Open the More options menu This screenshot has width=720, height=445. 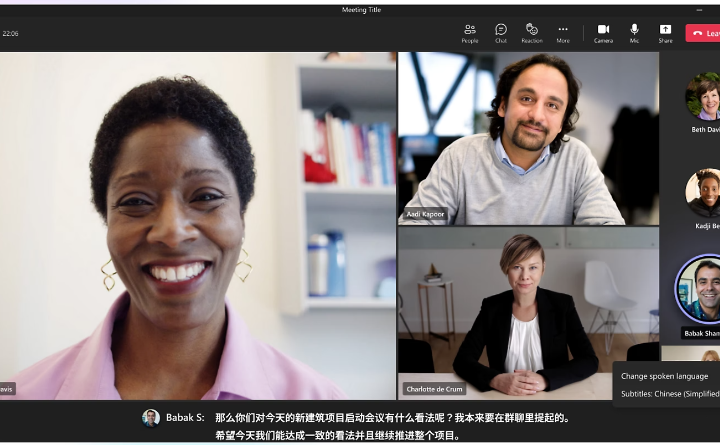[563, 33]
